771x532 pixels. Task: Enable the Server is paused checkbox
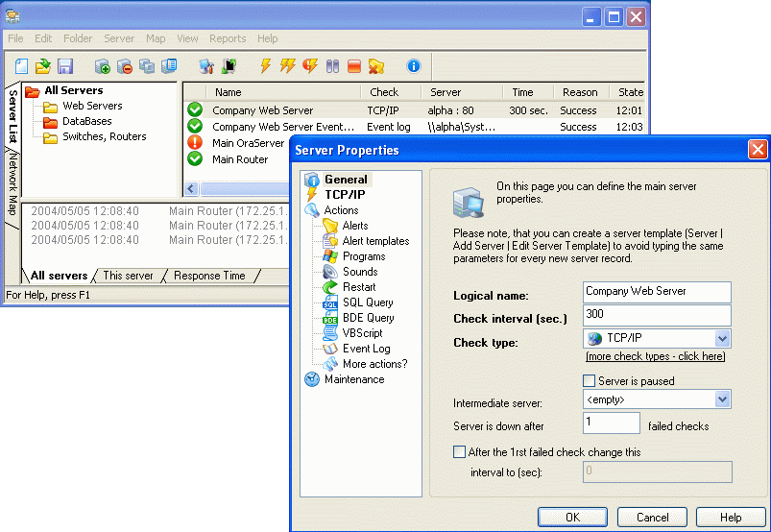[590, 381]
